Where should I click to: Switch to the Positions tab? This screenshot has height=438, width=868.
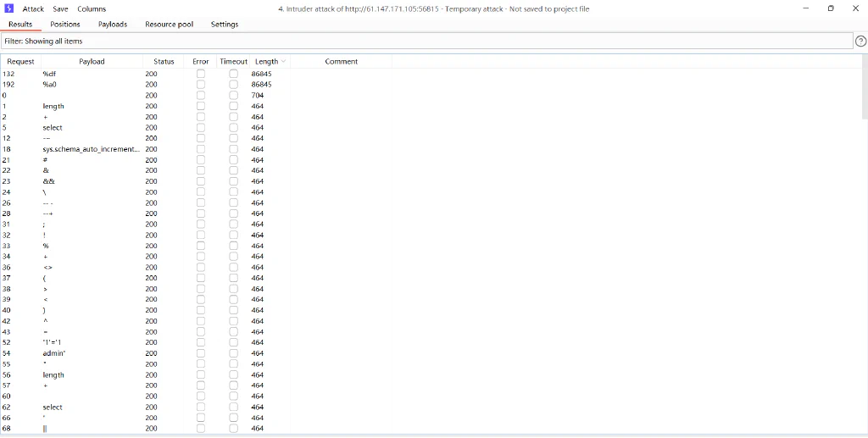point(64,25)
